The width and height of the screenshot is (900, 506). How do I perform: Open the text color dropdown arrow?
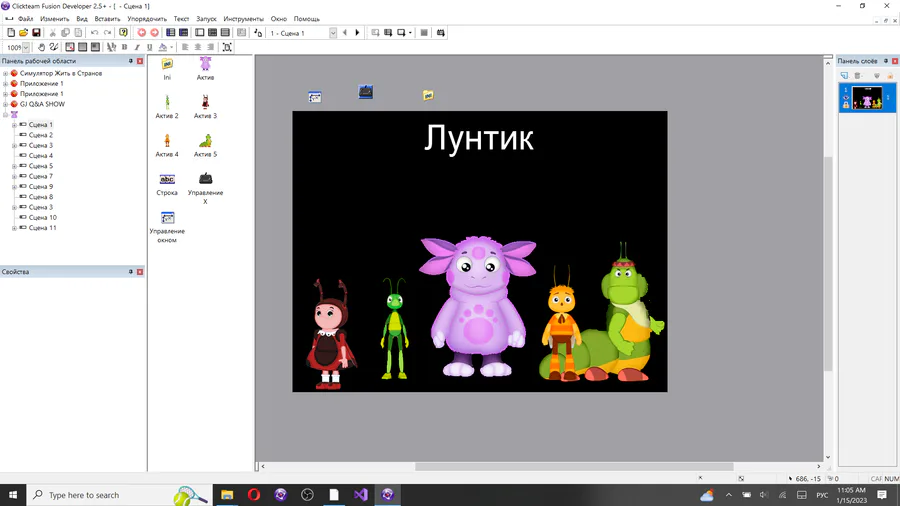(x=171, y=48)
